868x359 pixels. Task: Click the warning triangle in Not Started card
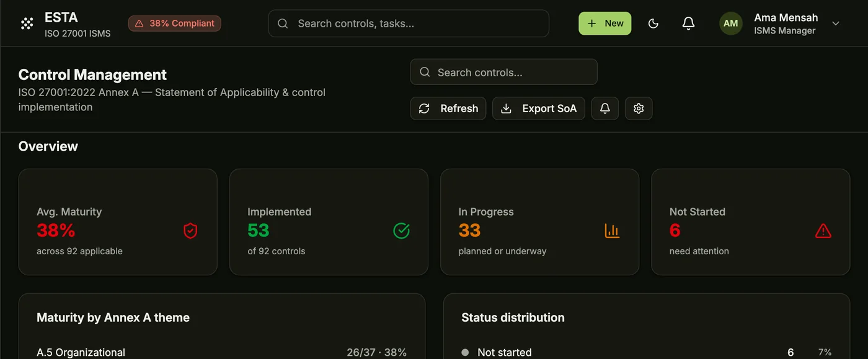tap(823, 231)
